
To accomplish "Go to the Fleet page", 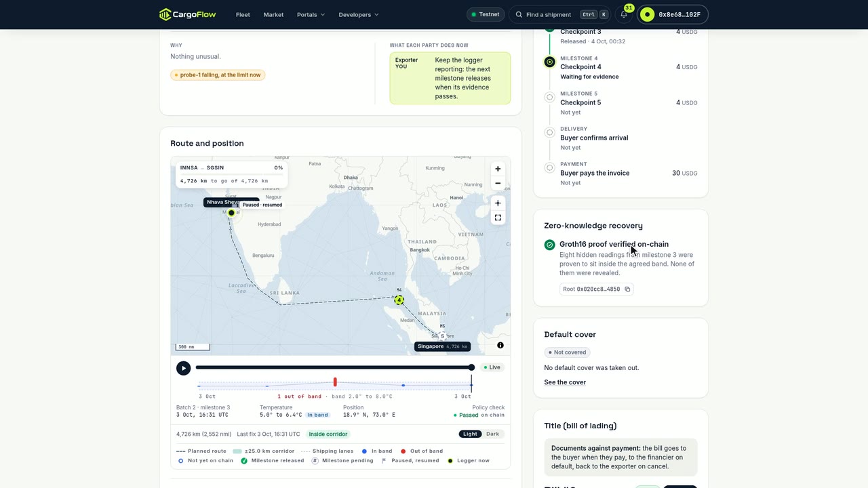I will coord(243,14).
